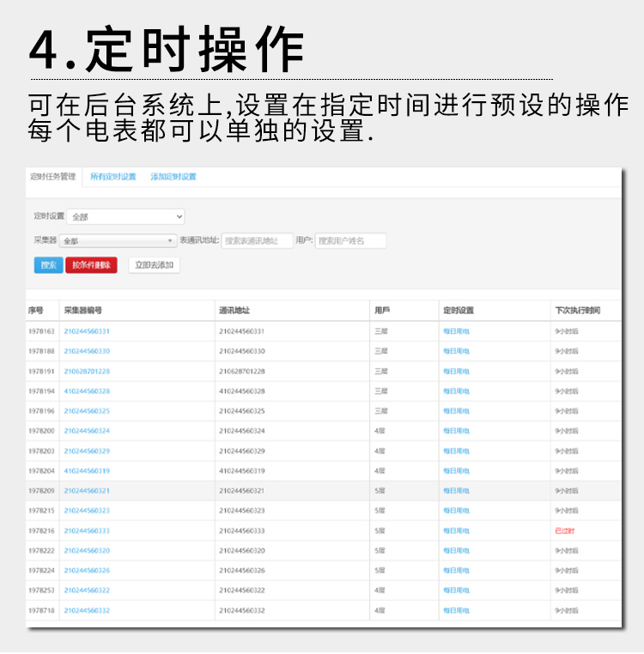
Task: Expand the 定时设置 dropdown
Action: pos(125,217)
